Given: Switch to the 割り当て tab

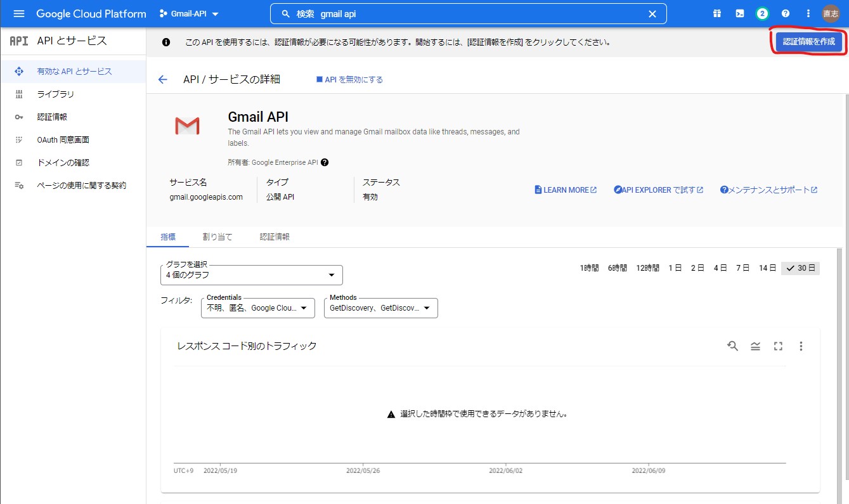Looking at the screenshot, I should click(x=217, y=236).
